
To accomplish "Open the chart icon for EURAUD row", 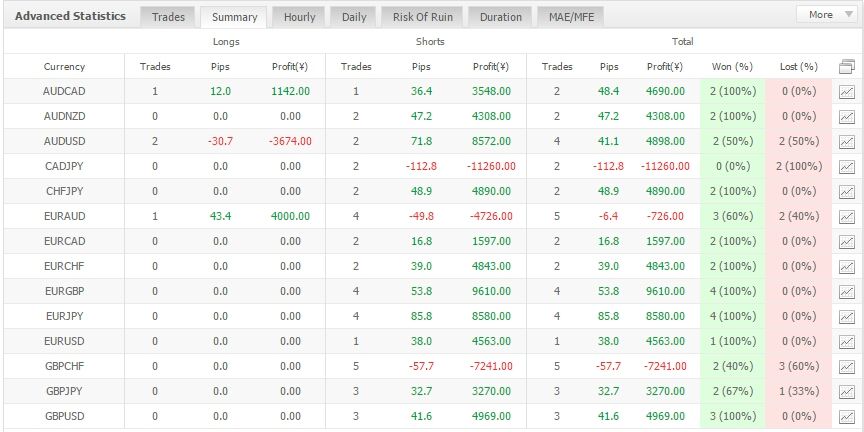I will click(846, 217).
